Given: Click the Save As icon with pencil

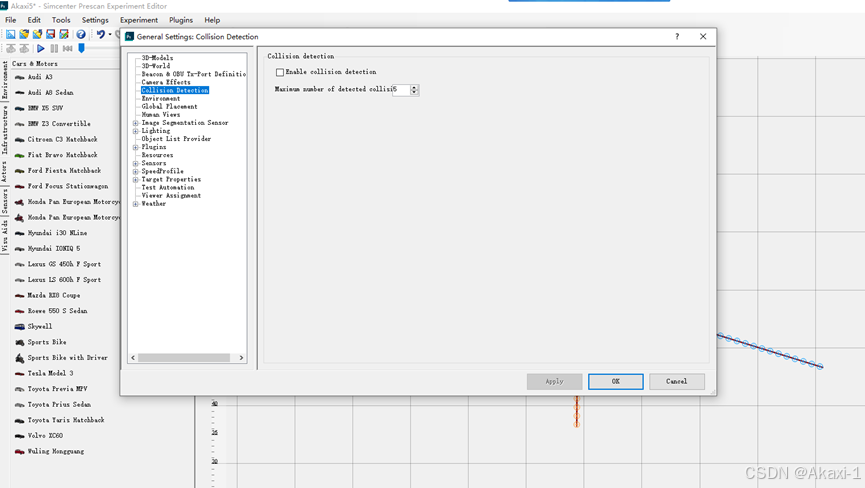Looking at the screenshot, I should tap(64, 34).
